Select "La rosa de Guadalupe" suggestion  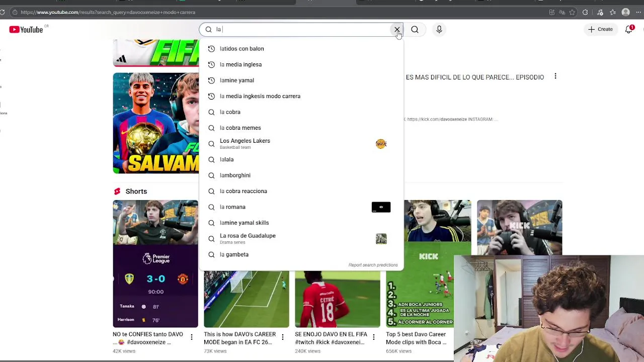pos(301,239)
